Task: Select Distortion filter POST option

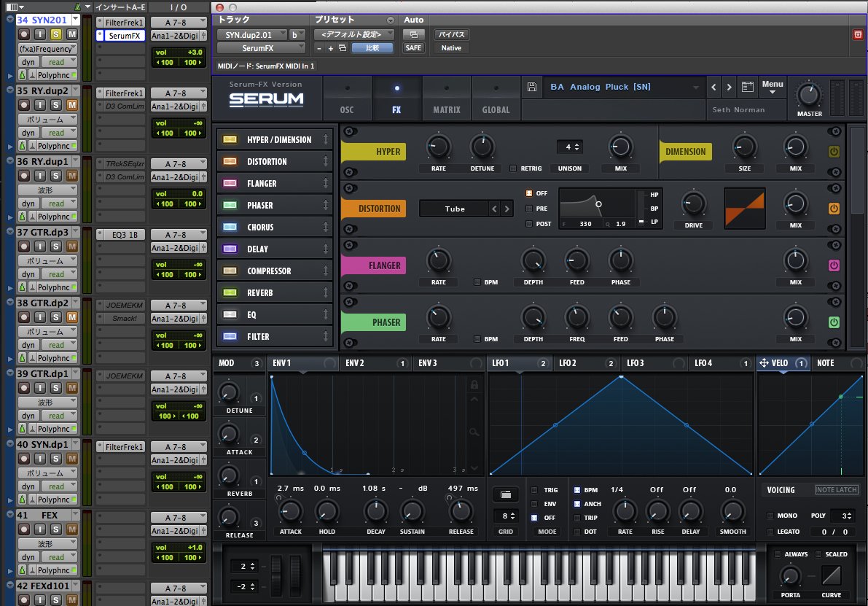Action: 528,224
